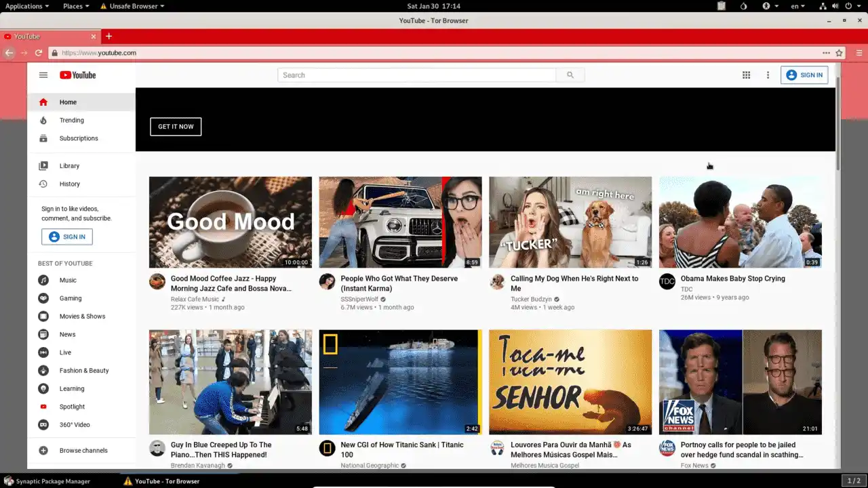Open the Calling My Dog video thumbnail
This screenshot has height=488, width=868.
pyautogui.click(x=570, y=222)
